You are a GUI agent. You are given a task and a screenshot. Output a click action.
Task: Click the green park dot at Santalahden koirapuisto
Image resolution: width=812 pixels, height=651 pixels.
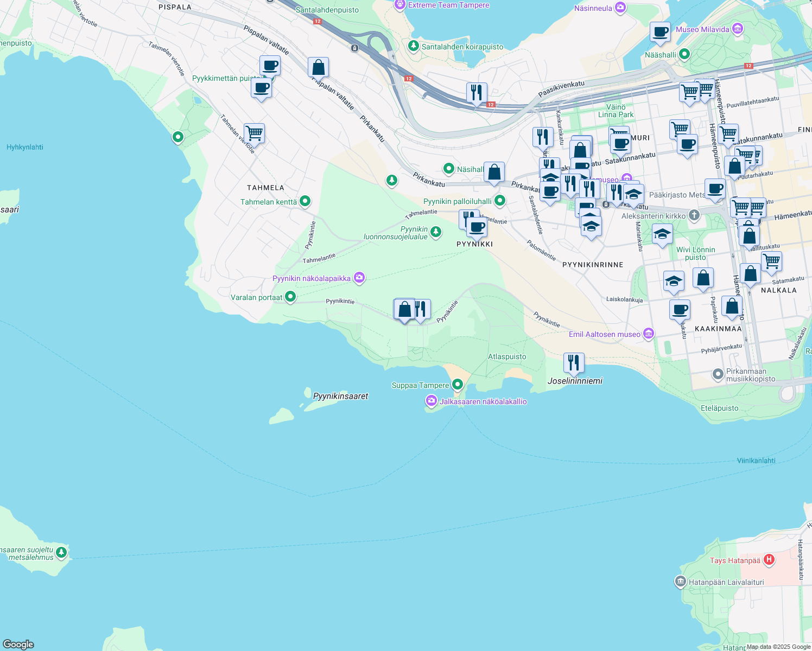pos(413,47)
